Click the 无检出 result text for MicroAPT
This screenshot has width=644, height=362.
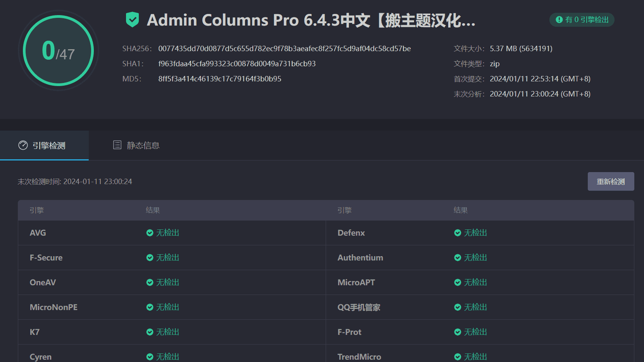coord(475,283)
